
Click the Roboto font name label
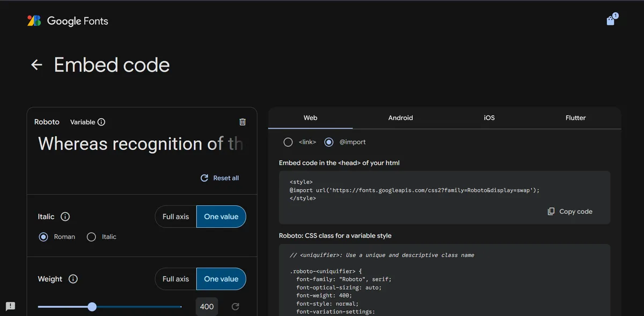[47, 122]
